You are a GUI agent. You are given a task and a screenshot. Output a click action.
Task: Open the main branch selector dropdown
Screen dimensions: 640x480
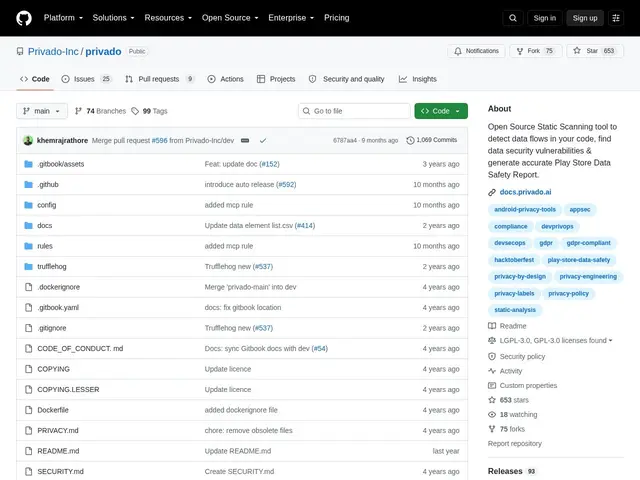tap(42, 111)
